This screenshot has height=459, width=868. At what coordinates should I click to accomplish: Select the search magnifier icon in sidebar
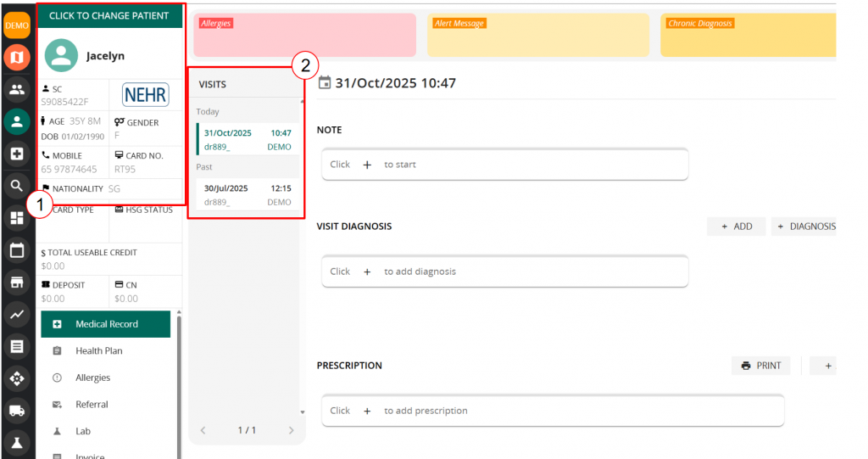pyautogui.click(x=17, y=186)
